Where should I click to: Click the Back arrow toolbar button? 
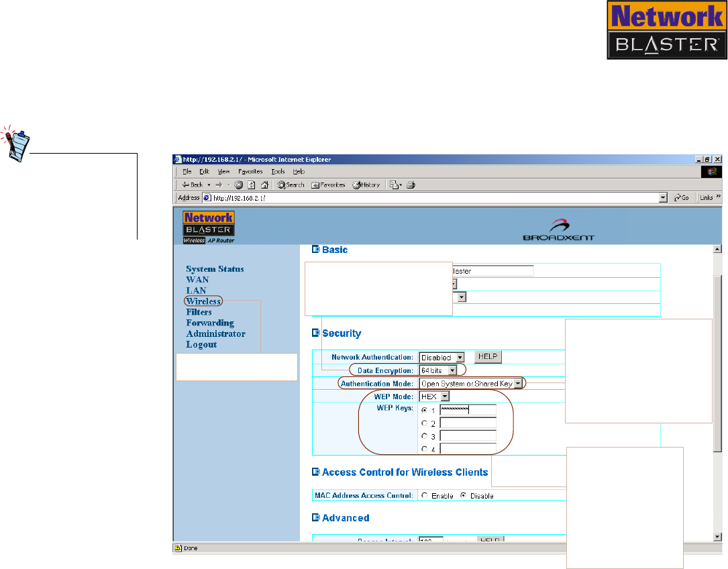pos(192,185)
